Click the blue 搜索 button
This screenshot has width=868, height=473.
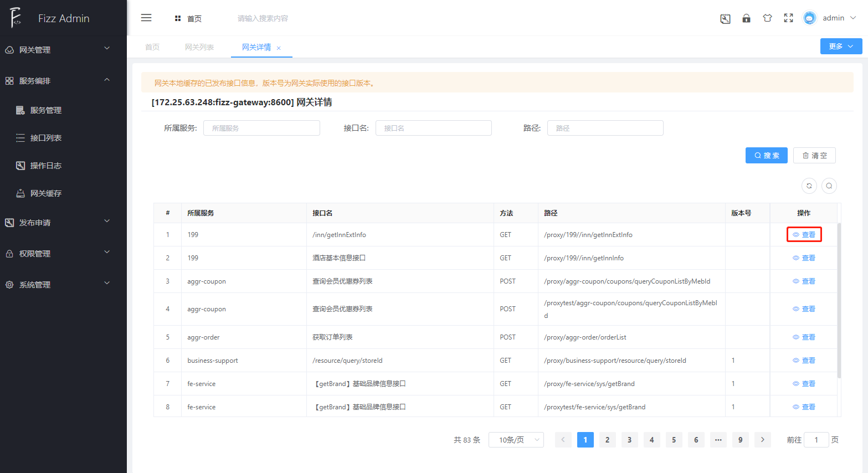[766, 156]
